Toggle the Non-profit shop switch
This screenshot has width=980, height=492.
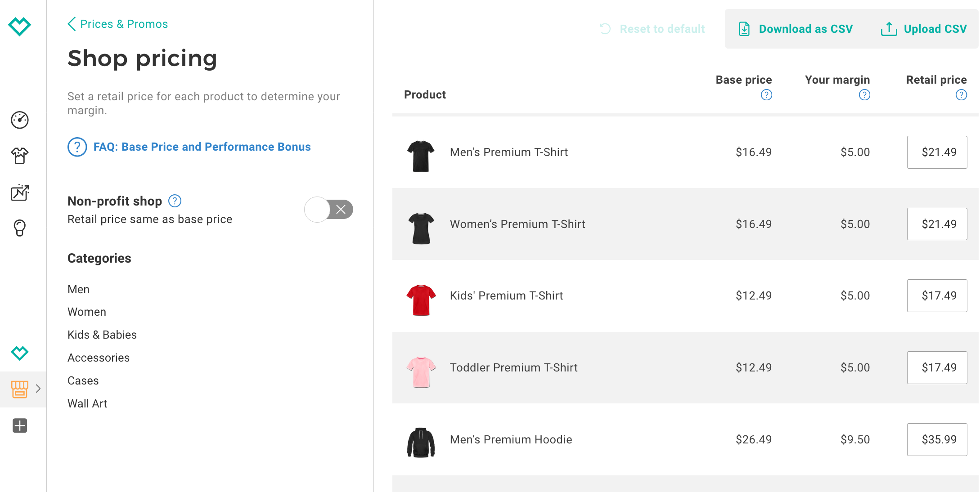click(x=329, y=210)
